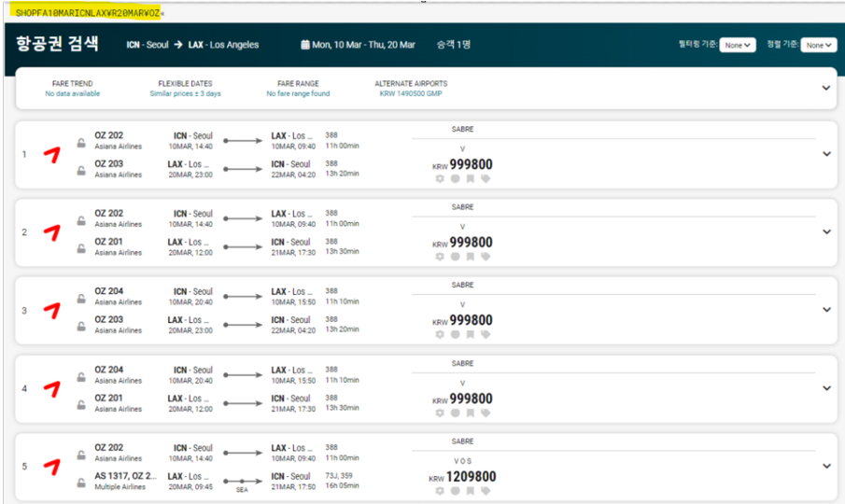Click the lock icon beside OZ 202 in result 1

[x=81, y=143]
